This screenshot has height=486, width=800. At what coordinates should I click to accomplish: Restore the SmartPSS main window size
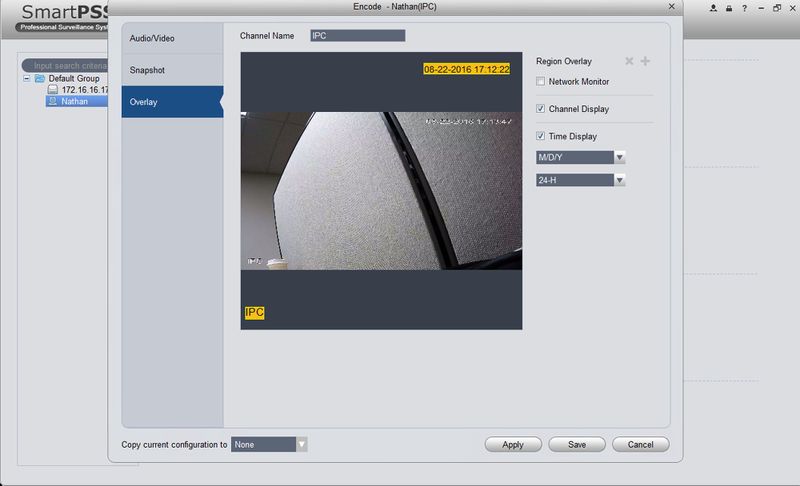tap(777, 8)
